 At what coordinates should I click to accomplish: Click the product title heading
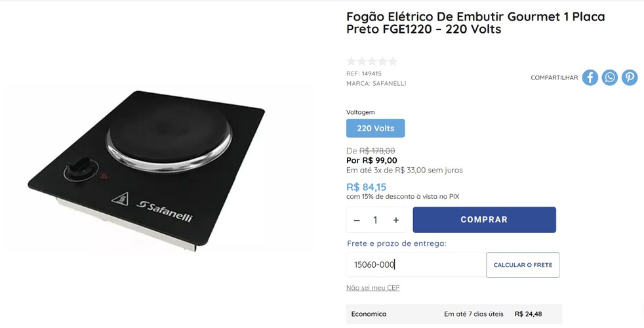475,23
